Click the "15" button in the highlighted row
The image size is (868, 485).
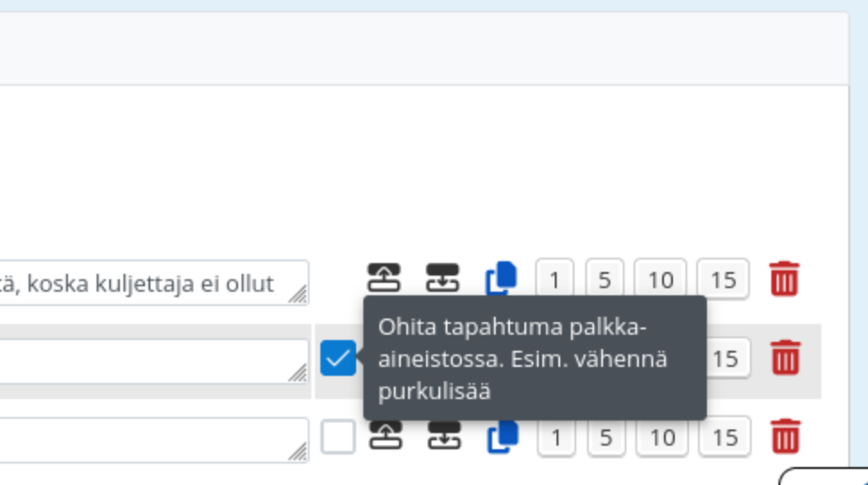[x=725, y=358]
